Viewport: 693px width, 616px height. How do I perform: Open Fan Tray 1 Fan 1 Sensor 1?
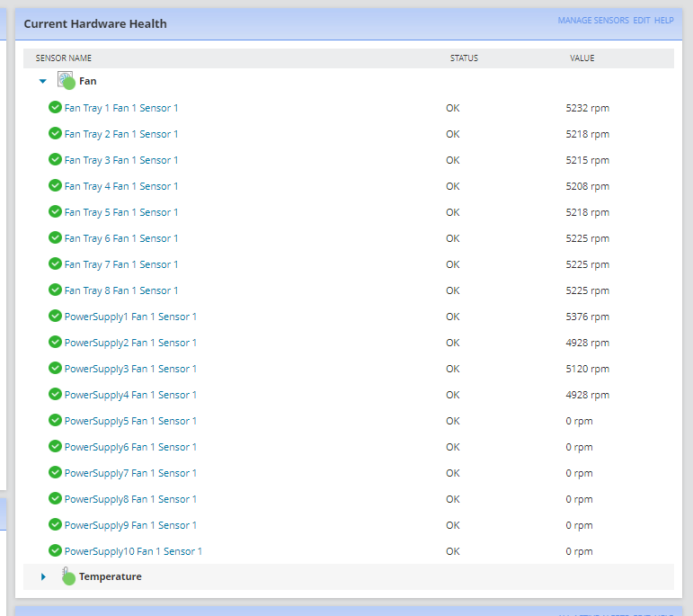tap(121, 108)
